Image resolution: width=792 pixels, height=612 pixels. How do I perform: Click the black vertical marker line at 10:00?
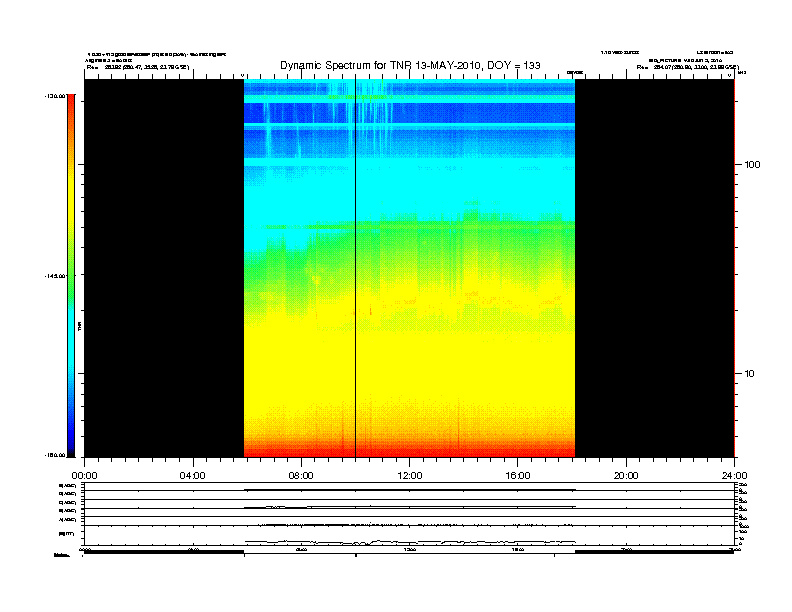(356, 268)
